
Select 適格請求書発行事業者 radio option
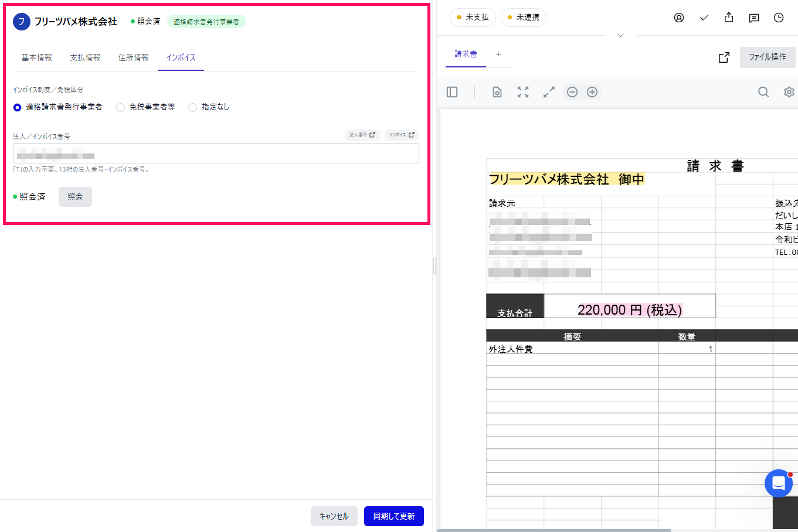[17, 107]
